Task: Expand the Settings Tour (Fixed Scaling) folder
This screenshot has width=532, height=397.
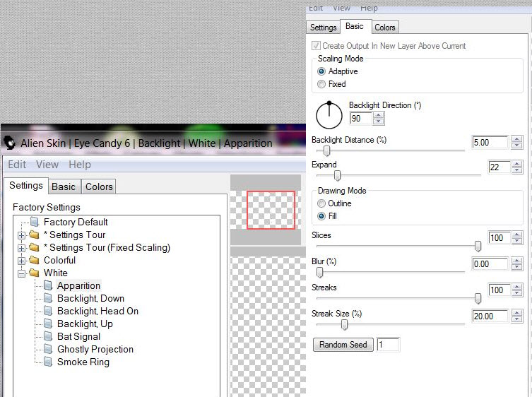Action: coord(21,248)
